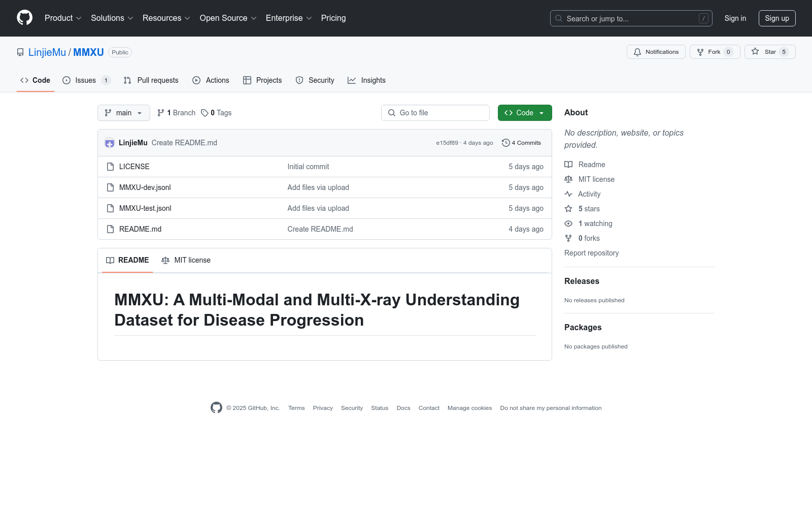Click the scales icon beside MIT license in About
812x508 pixels.
tap(568, 179)
